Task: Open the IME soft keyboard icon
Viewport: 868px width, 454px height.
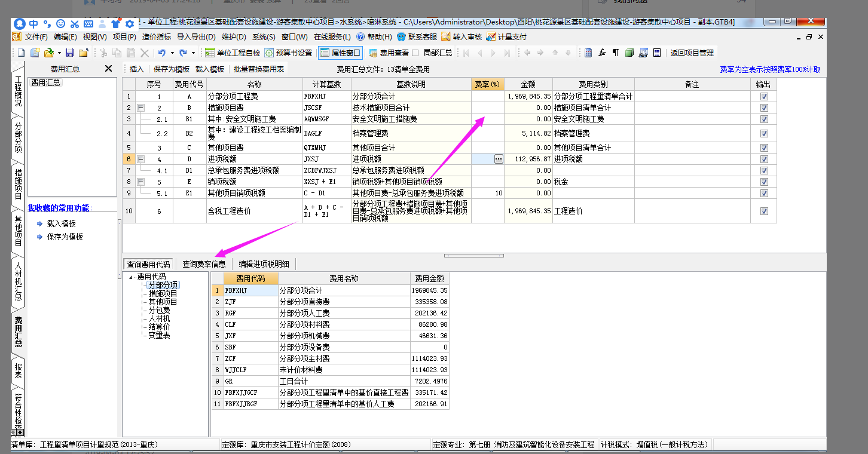Action: point(88,24)
